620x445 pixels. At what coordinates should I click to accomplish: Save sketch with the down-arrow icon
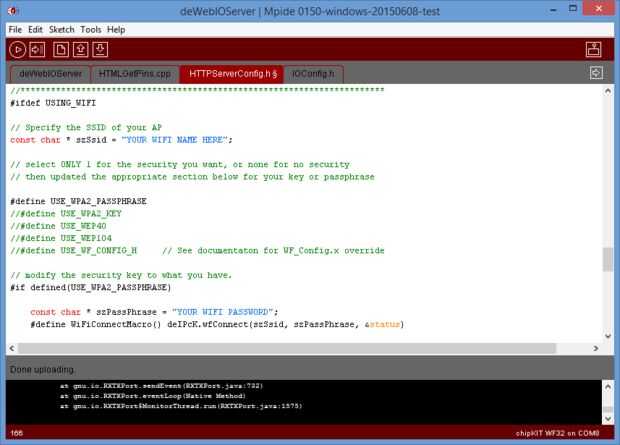[x=100, y=50]
